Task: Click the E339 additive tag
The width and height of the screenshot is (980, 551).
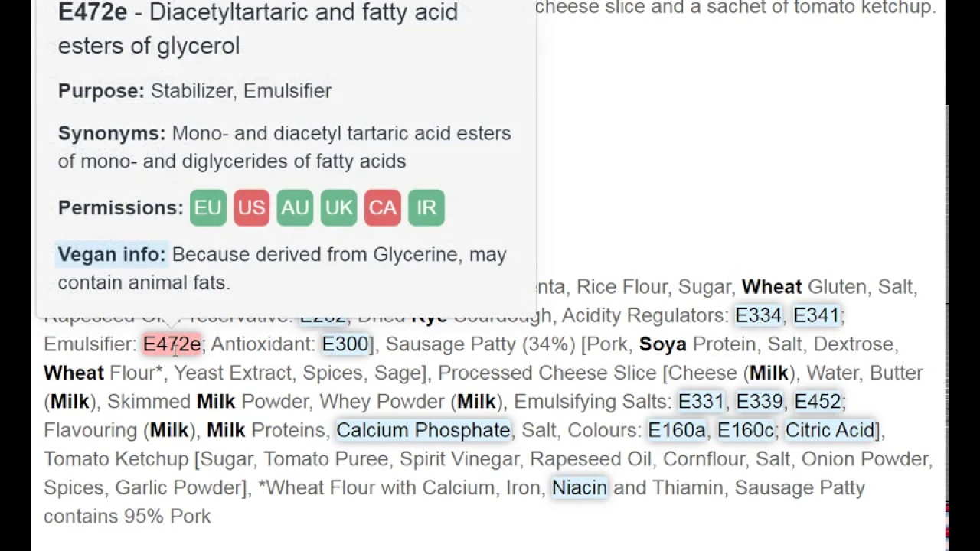Action: (759, 402)
